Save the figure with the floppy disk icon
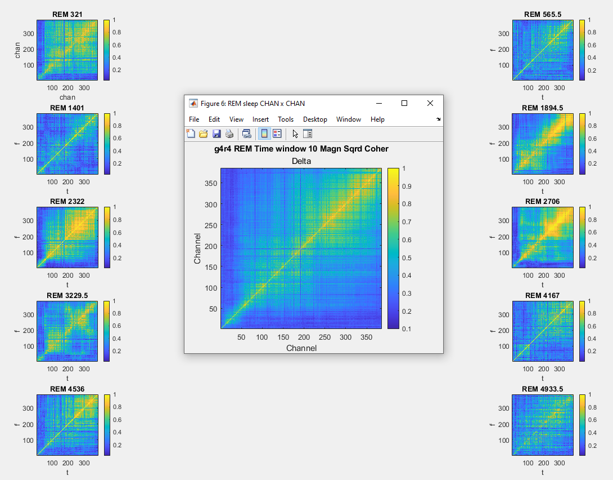Screen dimensions: 613x480 216,134
